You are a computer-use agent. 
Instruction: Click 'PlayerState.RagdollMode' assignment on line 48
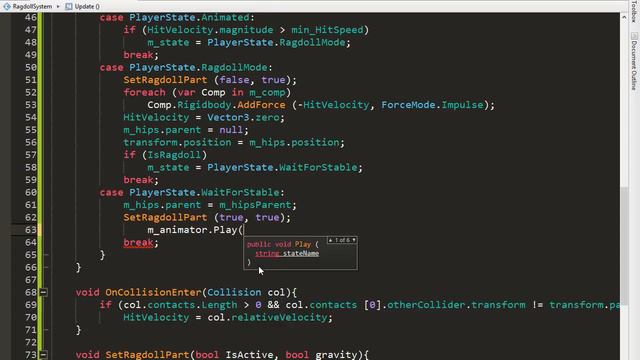[x=276, y=42]
